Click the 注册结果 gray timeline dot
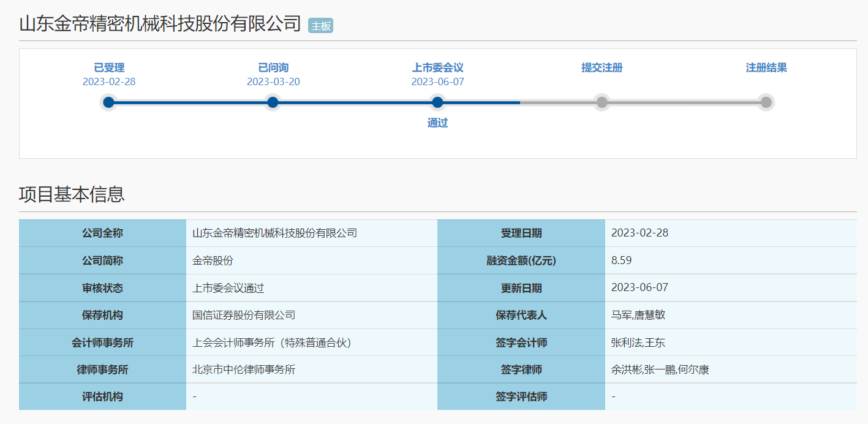Viewport: 868px width, 424px height. pyautogui.click(x=766, y=102)
